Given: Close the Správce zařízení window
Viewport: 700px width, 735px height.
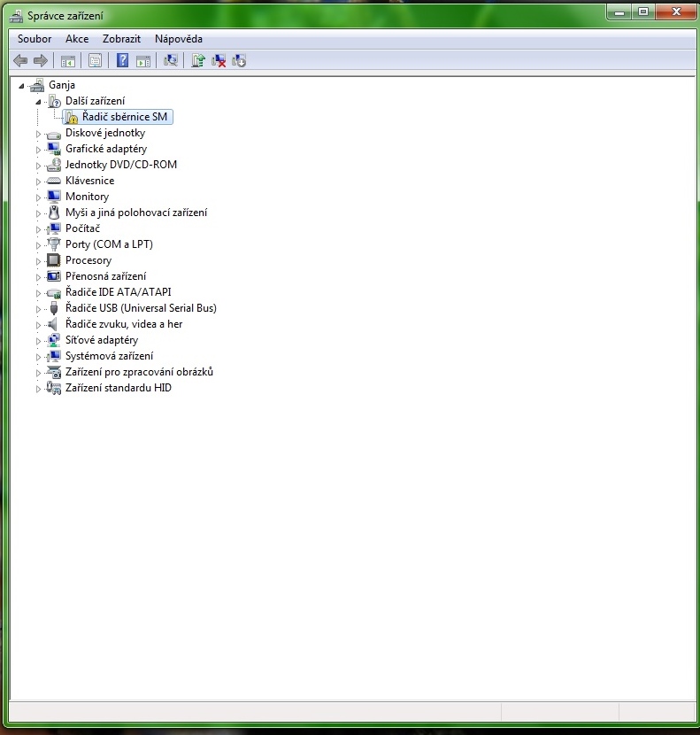Looking at the screenshot, I should pos(676,12).
